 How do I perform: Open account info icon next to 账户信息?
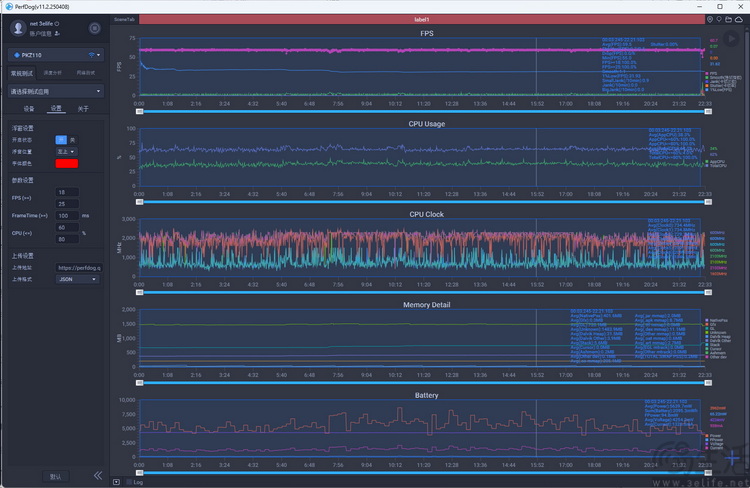(x=57, y=33)
